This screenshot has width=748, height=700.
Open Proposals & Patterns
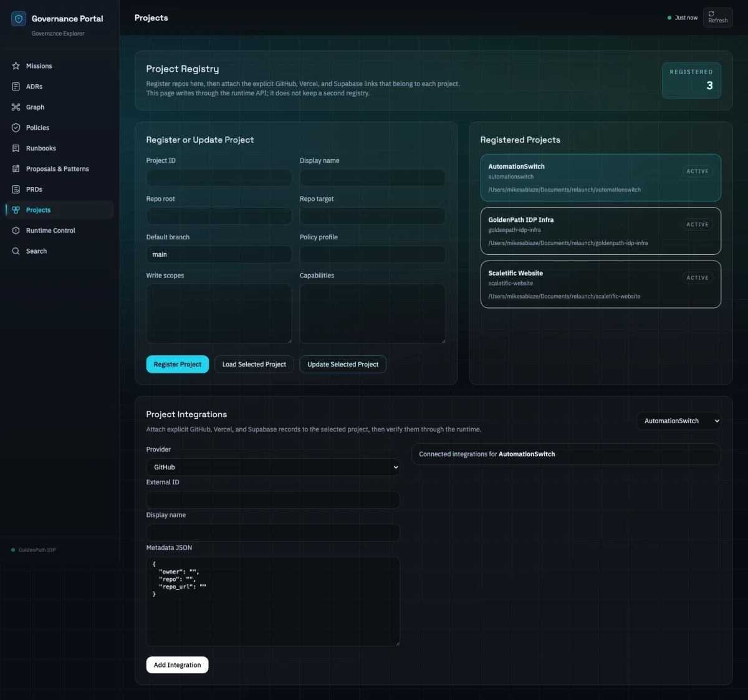click(x=59, y=169)
